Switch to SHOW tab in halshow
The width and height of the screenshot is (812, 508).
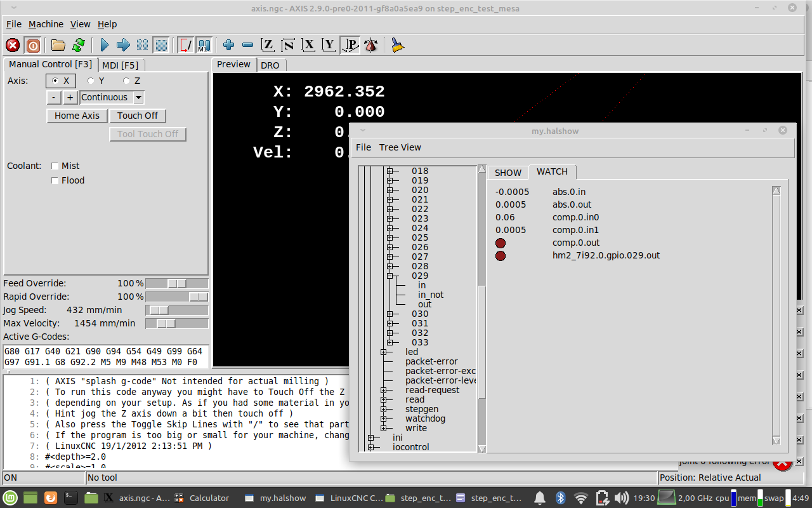508,173
